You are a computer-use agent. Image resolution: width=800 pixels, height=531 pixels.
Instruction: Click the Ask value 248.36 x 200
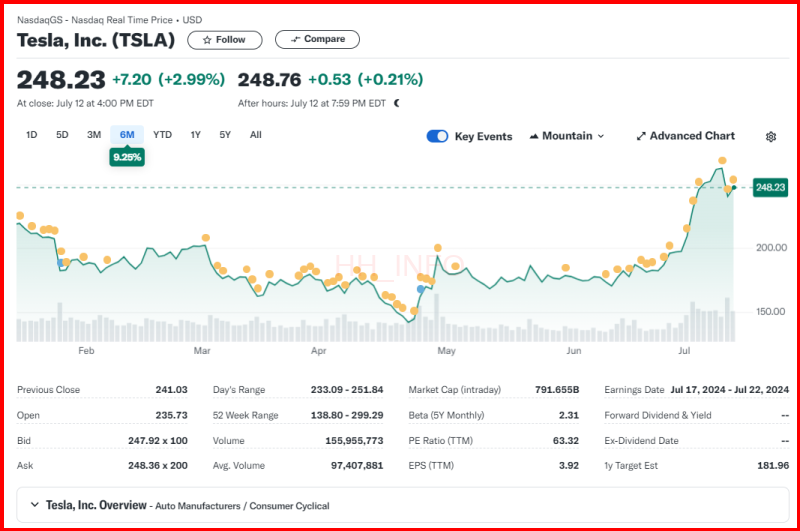[158, 466]
